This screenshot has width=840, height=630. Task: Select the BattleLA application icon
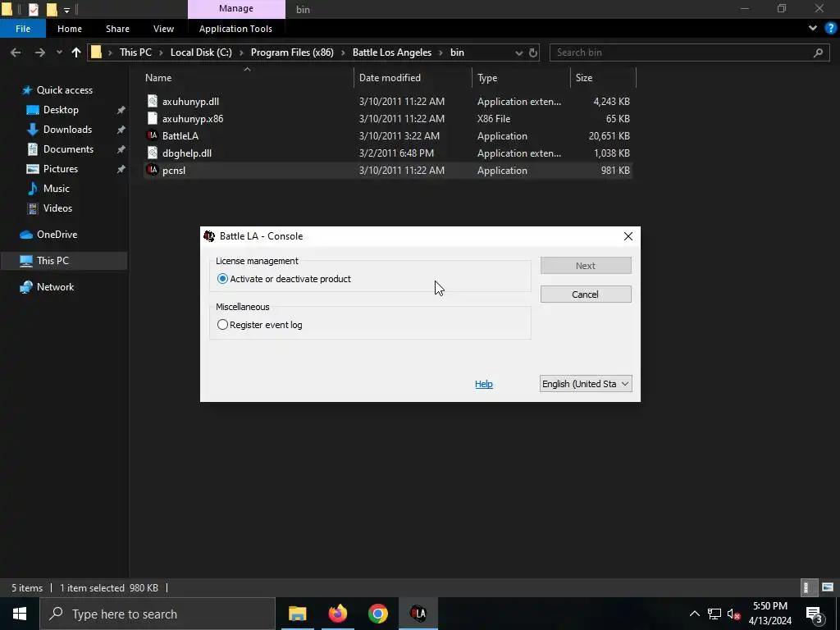[x=153, y=135]
